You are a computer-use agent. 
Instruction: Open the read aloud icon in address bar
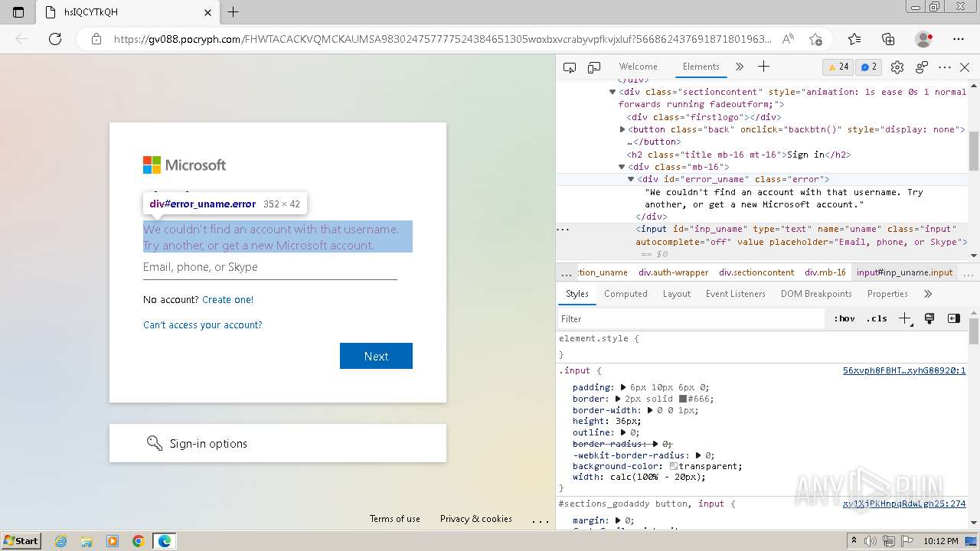788,39
